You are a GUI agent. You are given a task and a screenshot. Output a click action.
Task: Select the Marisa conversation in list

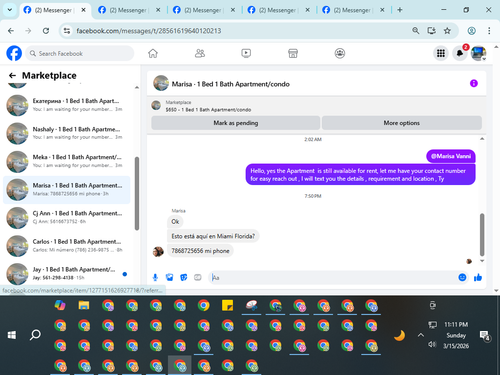[x=67, y=190]
